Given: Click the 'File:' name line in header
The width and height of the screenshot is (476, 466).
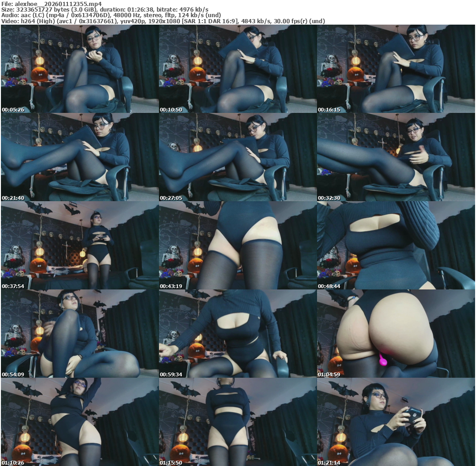Looking at the screenshot, I should (52, 4).
